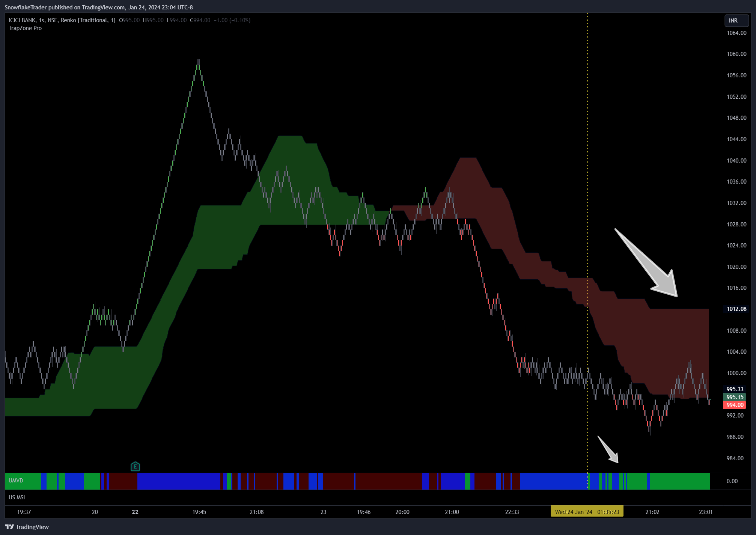Select the ICICI BANK symbol title
756x535 pixels.
tap(22, 20)
